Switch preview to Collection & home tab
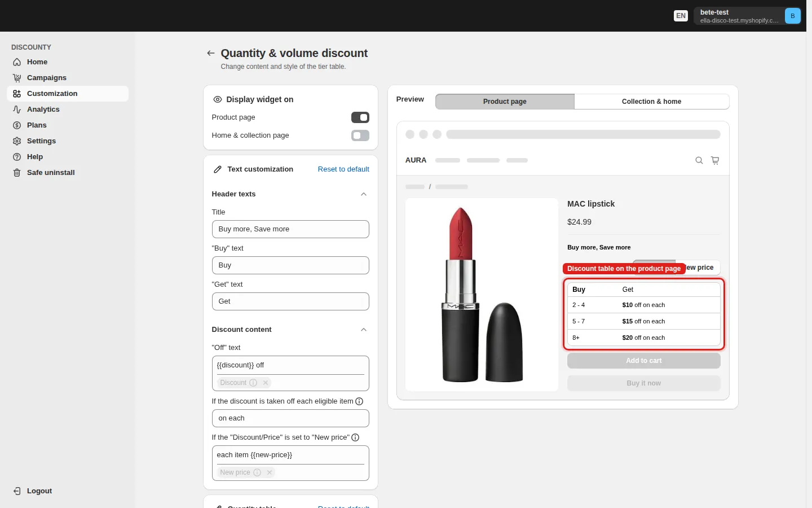812x508 pixels. coord(651,102)
